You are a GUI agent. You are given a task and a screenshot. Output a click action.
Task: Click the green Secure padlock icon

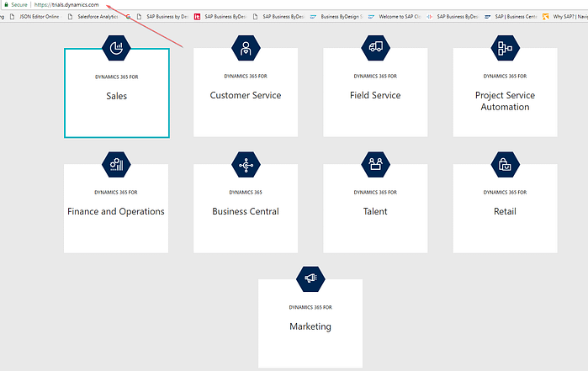click(6, 4)
